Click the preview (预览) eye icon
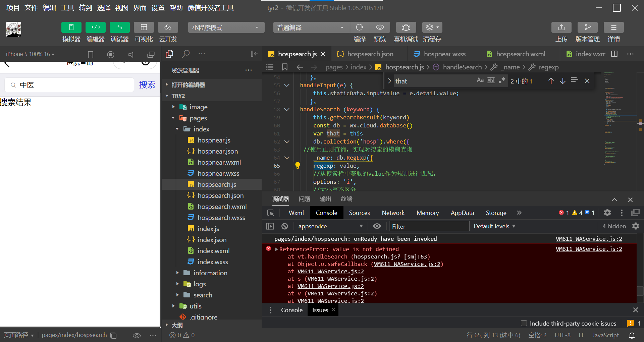644x342 pixels. click(x=380, y=27)
